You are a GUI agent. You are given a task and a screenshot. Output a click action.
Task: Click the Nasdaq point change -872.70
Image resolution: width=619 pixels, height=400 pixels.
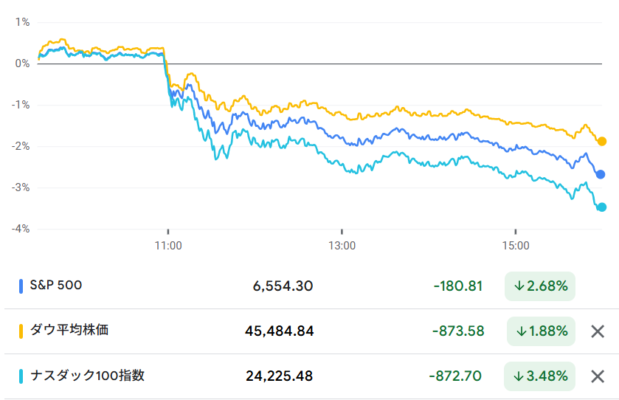[x=458, y=376]
